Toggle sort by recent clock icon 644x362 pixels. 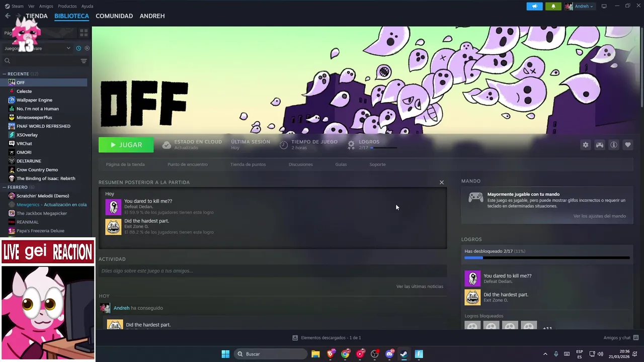coord(78,48)
